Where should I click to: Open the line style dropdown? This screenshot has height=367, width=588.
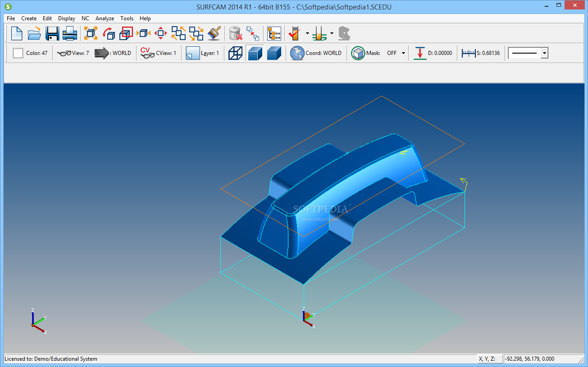click(544, 53)
